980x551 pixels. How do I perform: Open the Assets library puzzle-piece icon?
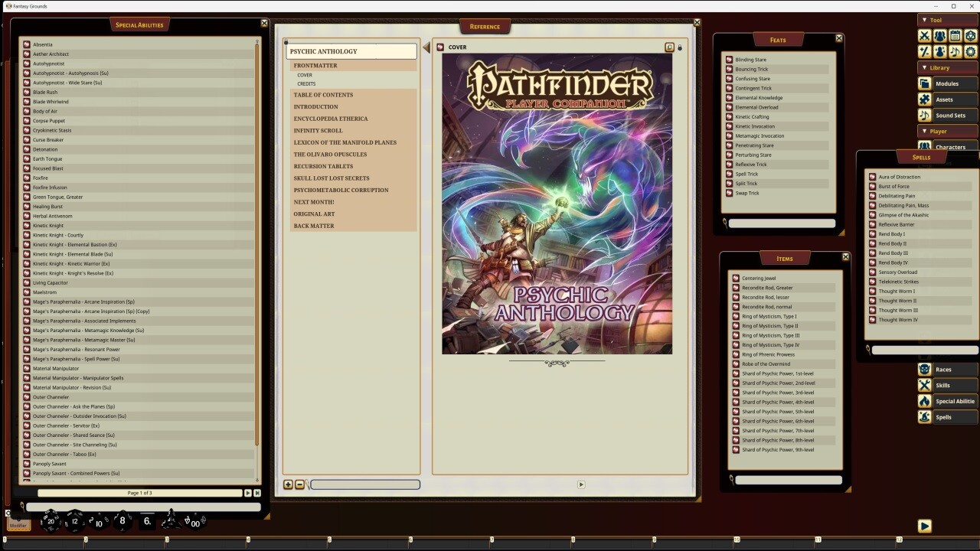click(x=924, y=99)
